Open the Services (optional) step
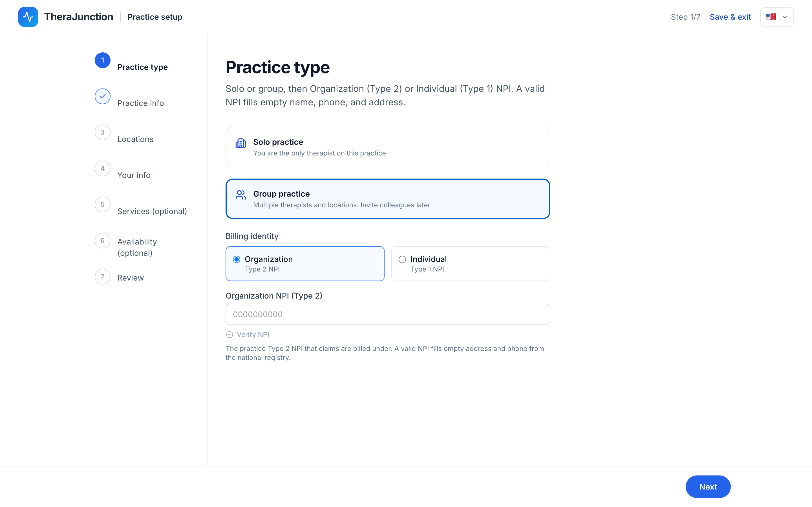The height and width of the screenshot is (507, 812). [x=152, y=211]
